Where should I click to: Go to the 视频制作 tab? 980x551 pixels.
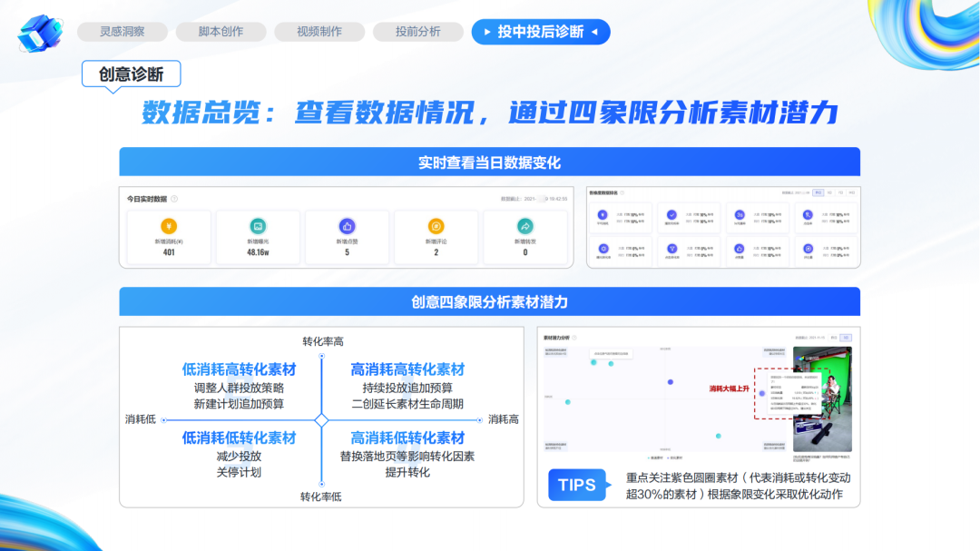pos(319,32)
